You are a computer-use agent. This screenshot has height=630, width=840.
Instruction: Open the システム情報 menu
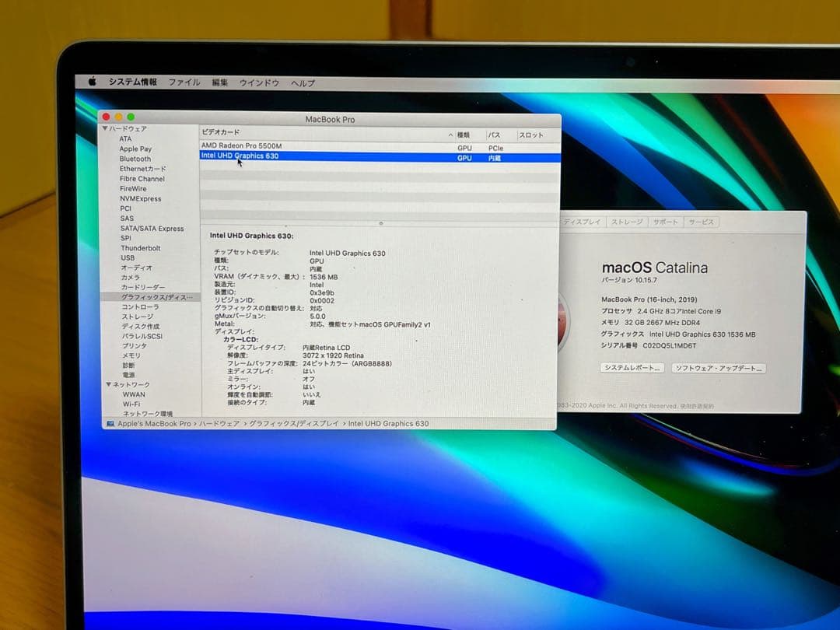click(133, 82)
